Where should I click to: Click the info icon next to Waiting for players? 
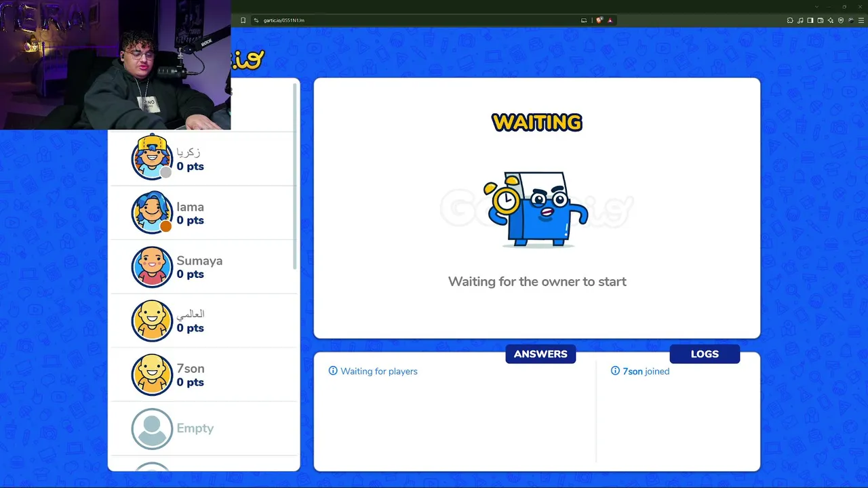[333, 371]
